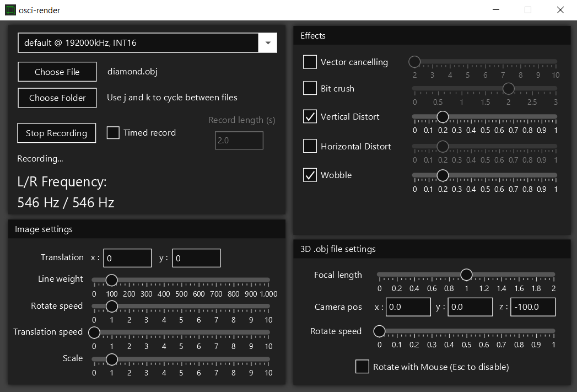Click the osci-render app icon in title bar
Image resolution: width=577 pixels, height=392 pixels.
click(10, 10)
